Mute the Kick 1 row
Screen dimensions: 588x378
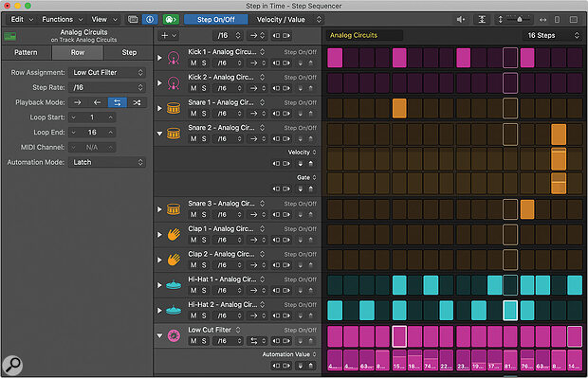coord(193,63)
